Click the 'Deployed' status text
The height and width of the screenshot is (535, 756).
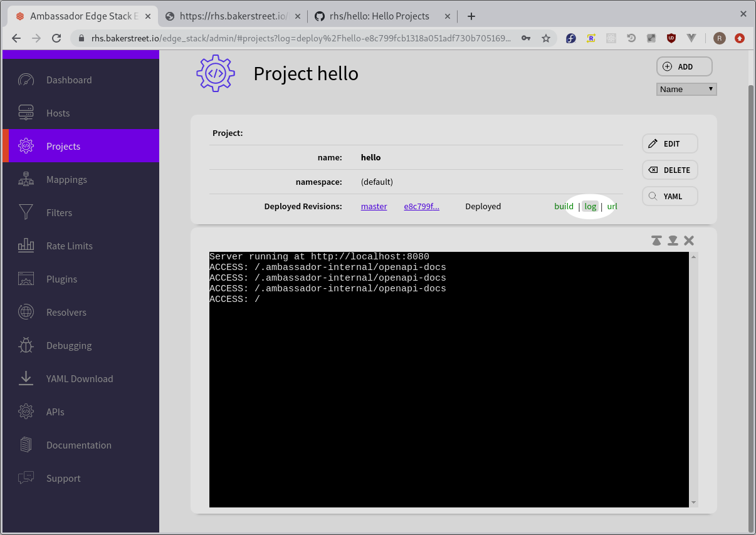click(x=483, y=206)
